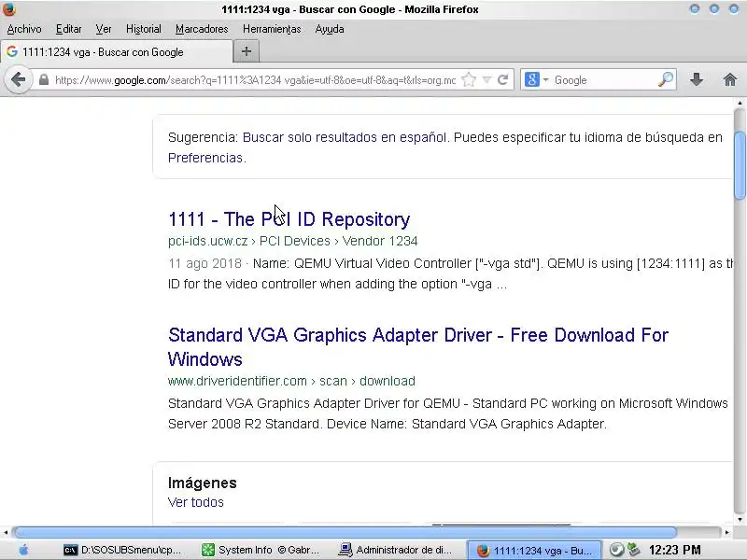Viewport: 747px width, 560px height.
Task: Open the Ver menu
Action: coord(104,29)
